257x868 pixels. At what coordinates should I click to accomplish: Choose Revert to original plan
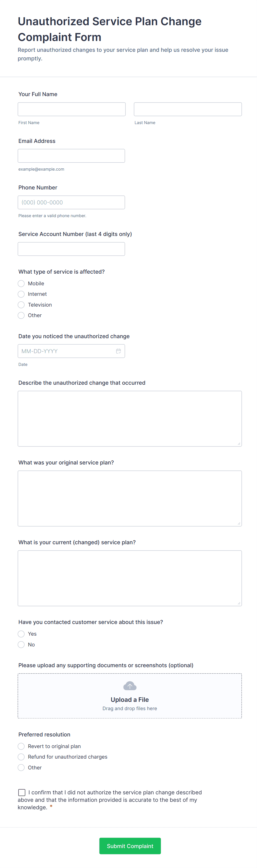pyautogui.click(x=21, y=746)
